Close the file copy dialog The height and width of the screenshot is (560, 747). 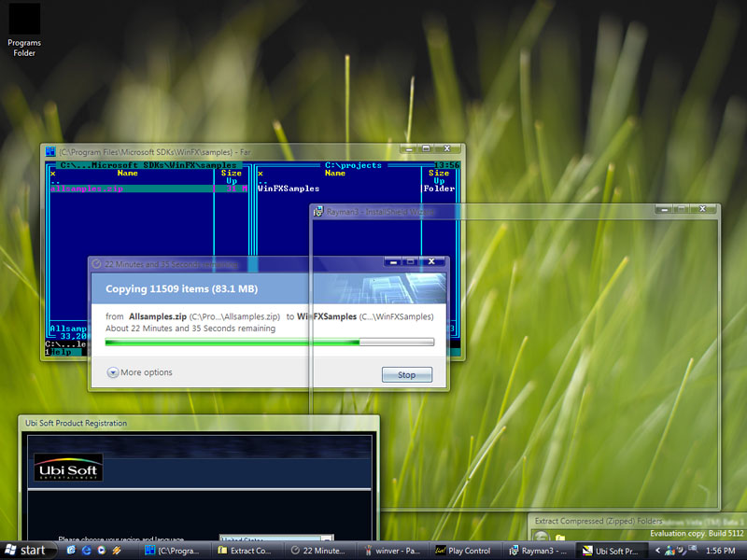[431, 261]
